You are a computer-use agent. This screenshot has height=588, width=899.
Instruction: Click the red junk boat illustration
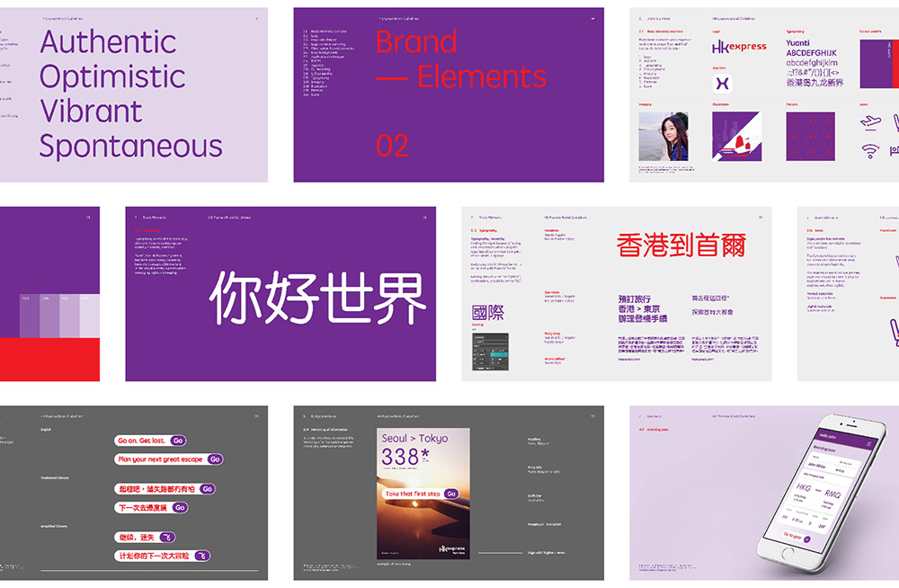pyautogui.click(x=740, y=142)
